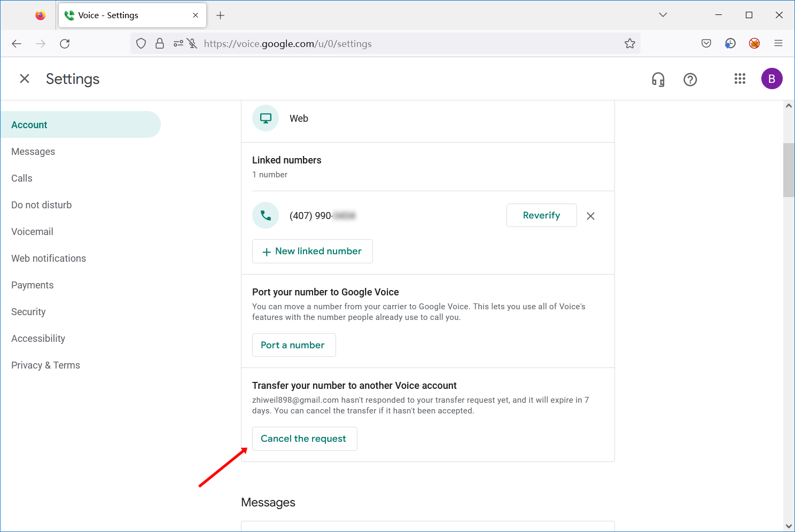Open calls audio headset icon
Image resolution: width=795 pixels, height=532 pixels.
(658, 80)
